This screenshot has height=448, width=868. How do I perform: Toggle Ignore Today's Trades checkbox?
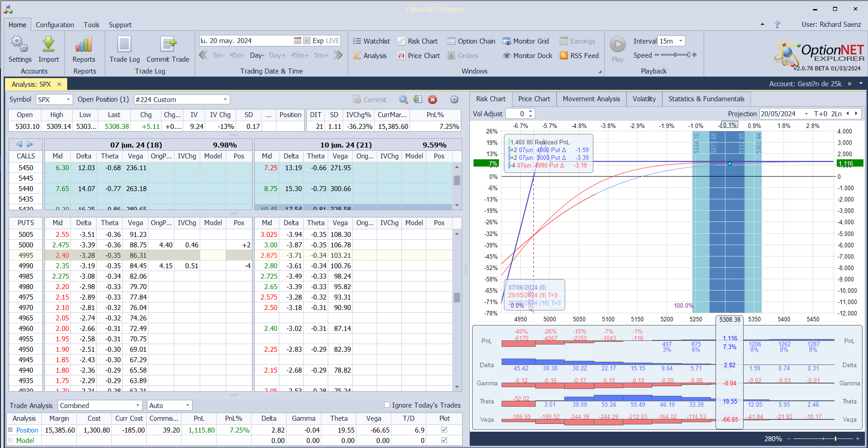[x=387, y=405]
